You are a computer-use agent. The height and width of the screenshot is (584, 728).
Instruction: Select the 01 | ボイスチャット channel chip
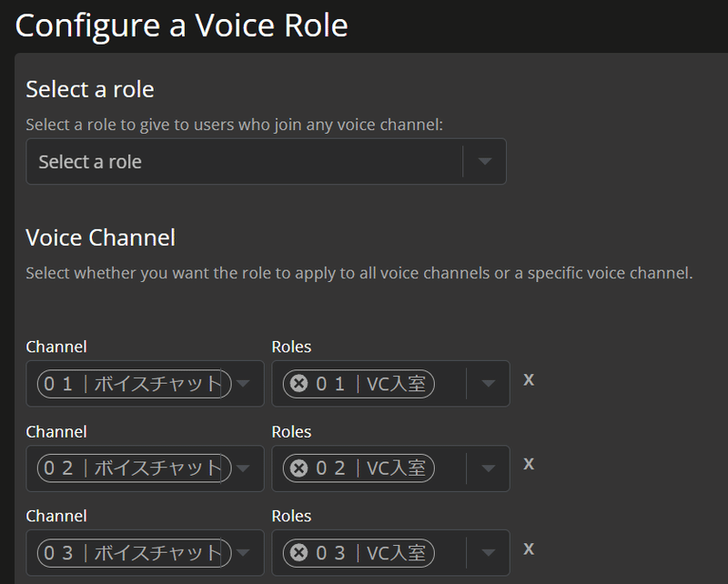[134, 384]
